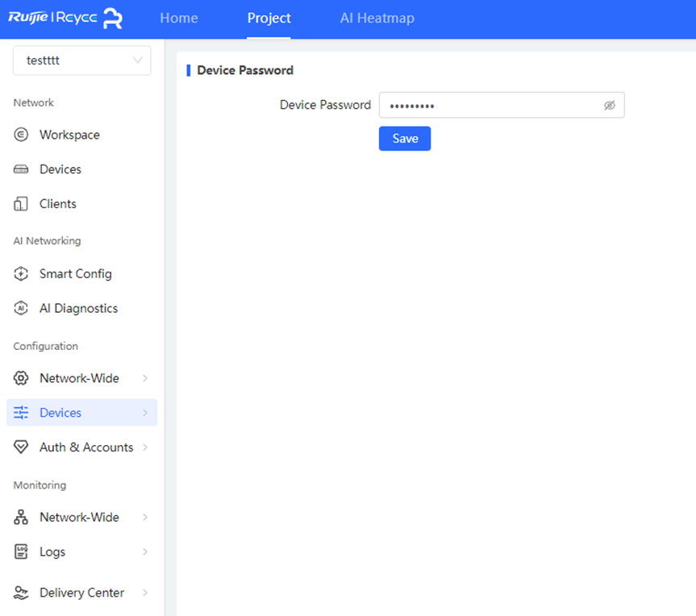This screenshot has height=616, width=696.
Task: Click the Clients sidebar icon
Action: pos(22,204)
